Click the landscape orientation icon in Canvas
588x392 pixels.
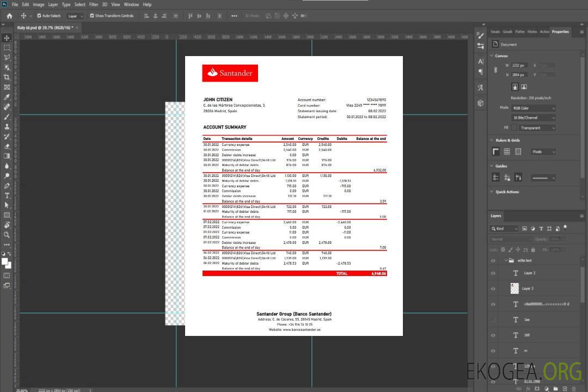524,87
